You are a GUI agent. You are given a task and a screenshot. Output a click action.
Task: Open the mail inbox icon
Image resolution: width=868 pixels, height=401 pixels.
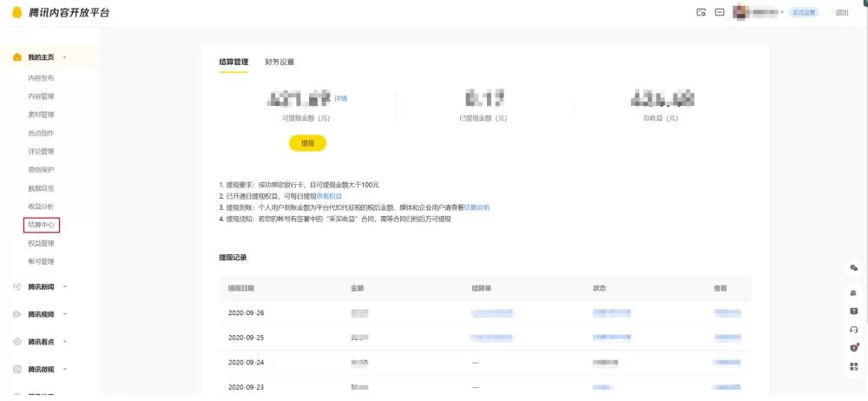point(719,12)
